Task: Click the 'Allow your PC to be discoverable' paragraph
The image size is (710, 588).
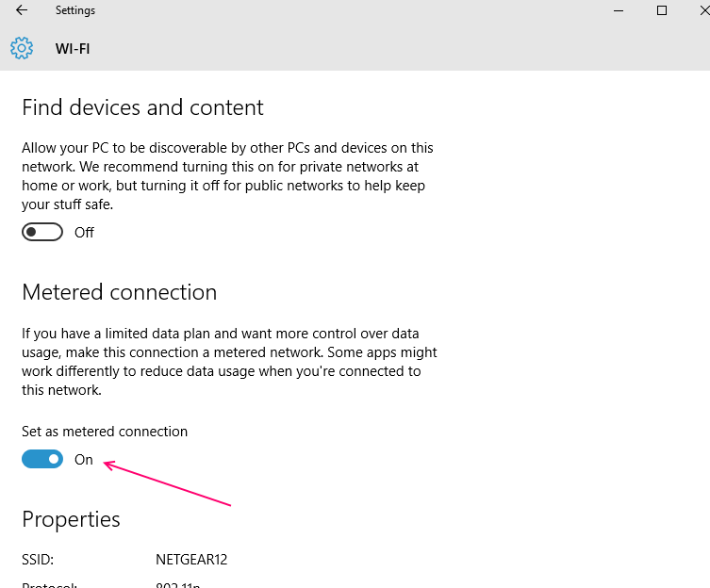Action: (x=228, y=176)
